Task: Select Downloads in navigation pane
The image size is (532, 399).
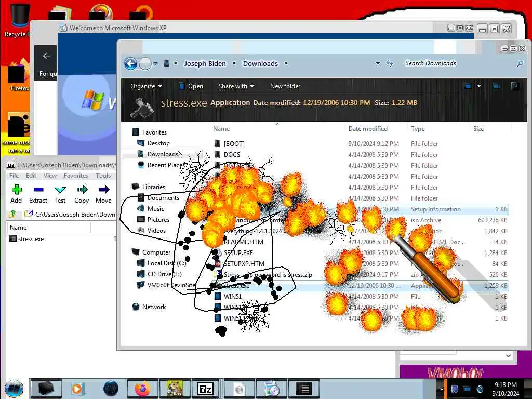Action: pos(158,154)
